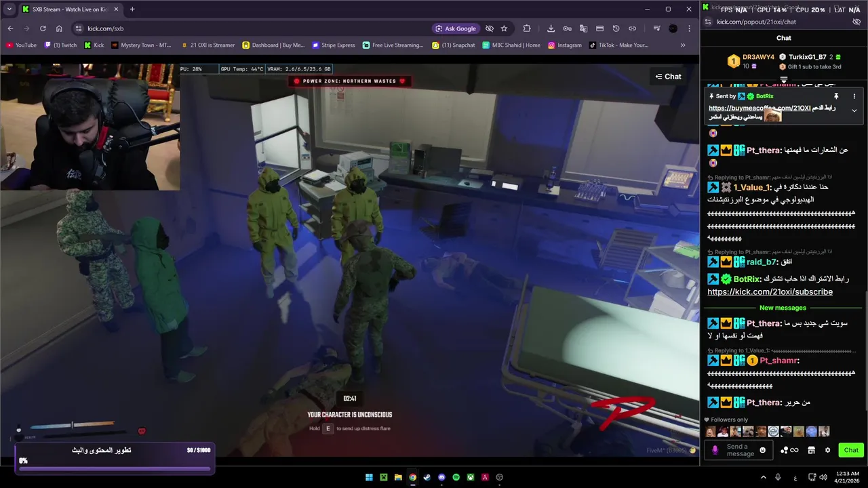Open a new browser tab
The height and width of the screenshot is (488, 868).
pyautogui.click(x=132, y=9)
